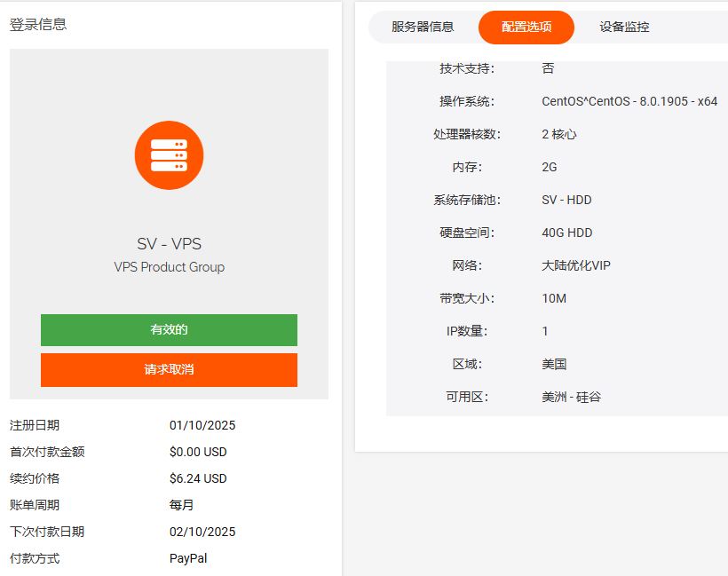
Task: Click the 首次付款金额 label
Action: [x=47, y=452]
